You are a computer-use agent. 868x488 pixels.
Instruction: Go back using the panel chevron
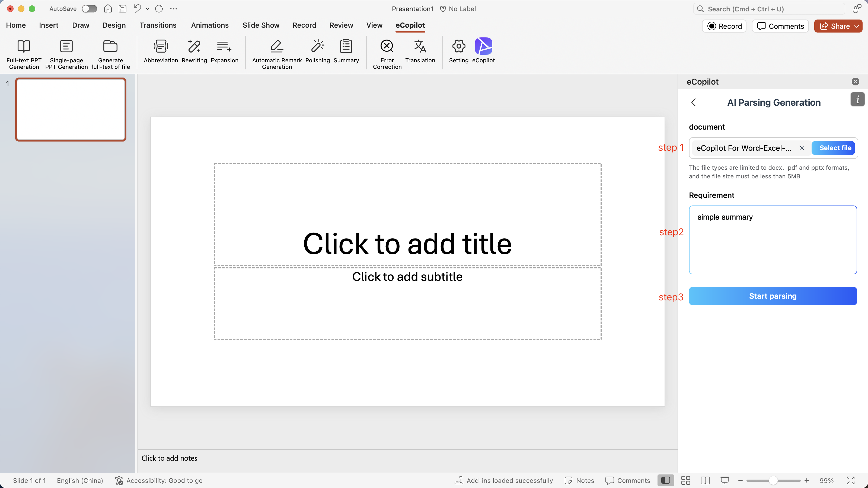694,102
